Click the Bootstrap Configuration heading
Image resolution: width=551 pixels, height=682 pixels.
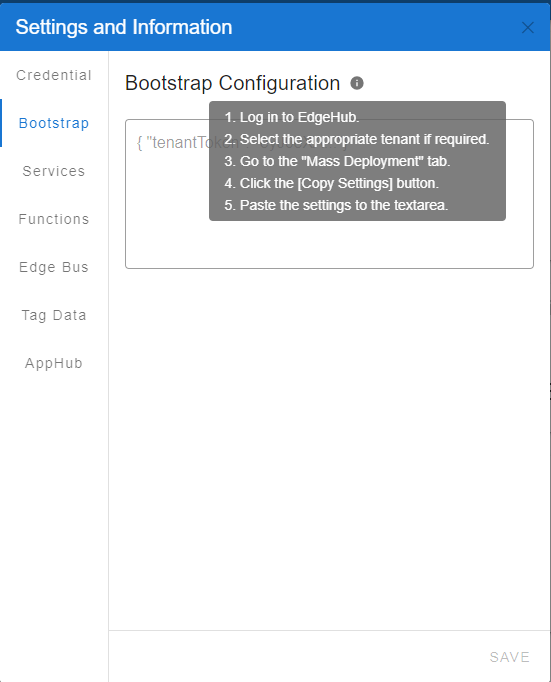click(x=232, y=83)
